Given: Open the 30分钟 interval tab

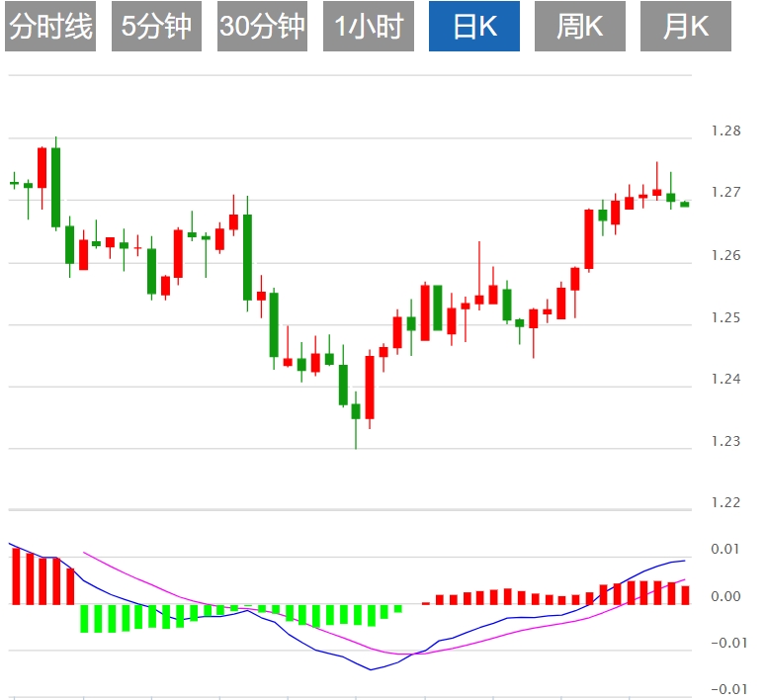Looking at the screenshot, I should 262,27.
